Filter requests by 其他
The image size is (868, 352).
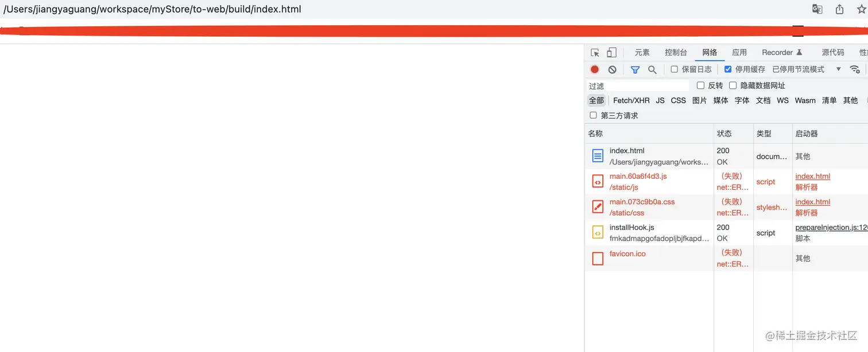(850, 100)
